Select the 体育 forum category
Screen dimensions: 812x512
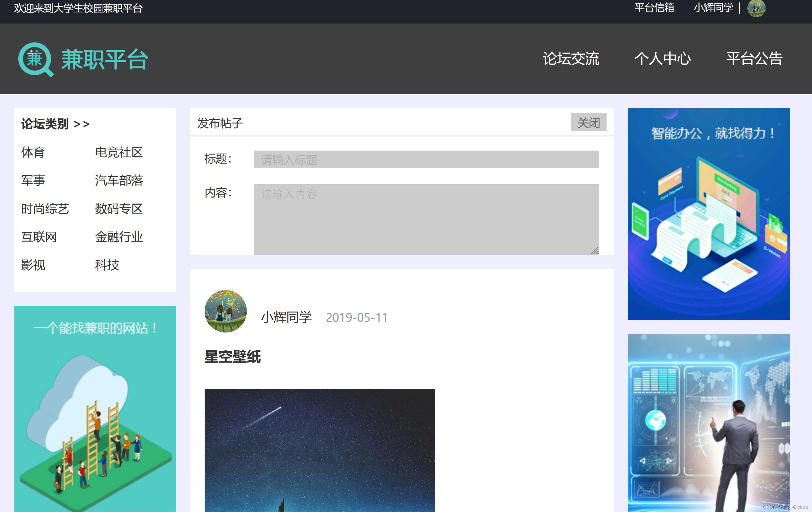34,152
